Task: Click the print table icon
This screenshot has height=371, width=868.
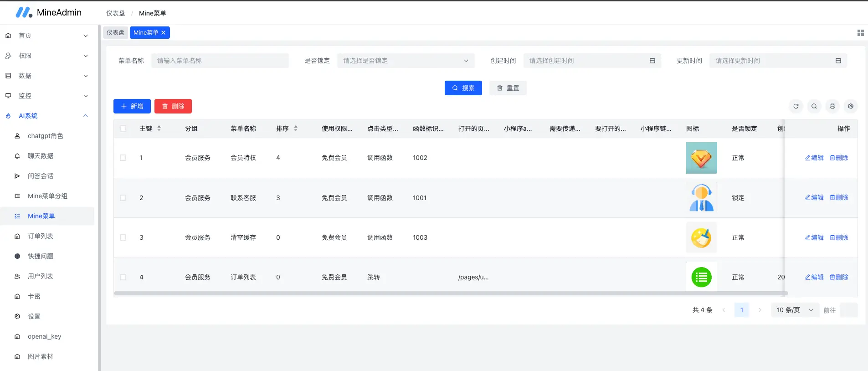Action: click(x=832, y=106)
